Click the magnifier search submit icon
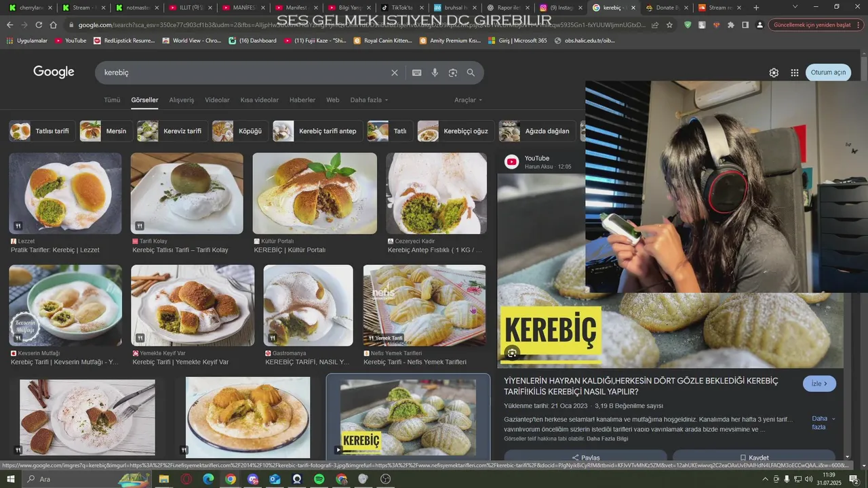The image size is (868, 488). (471, 73)
